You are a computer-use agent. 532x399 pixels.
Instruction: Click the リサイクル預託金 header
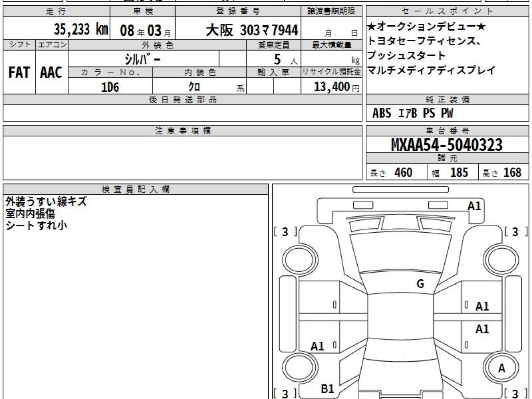[332, 72]
